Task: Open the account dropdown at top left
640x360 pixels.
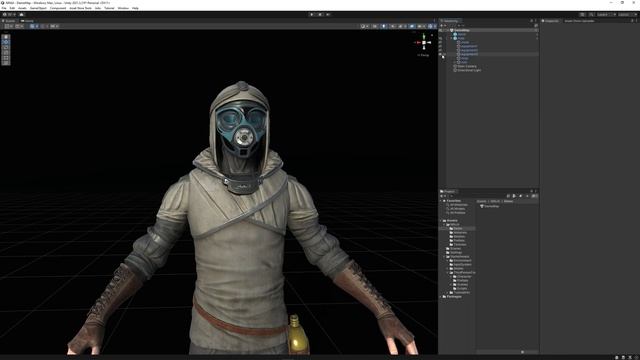Action: 10,15
